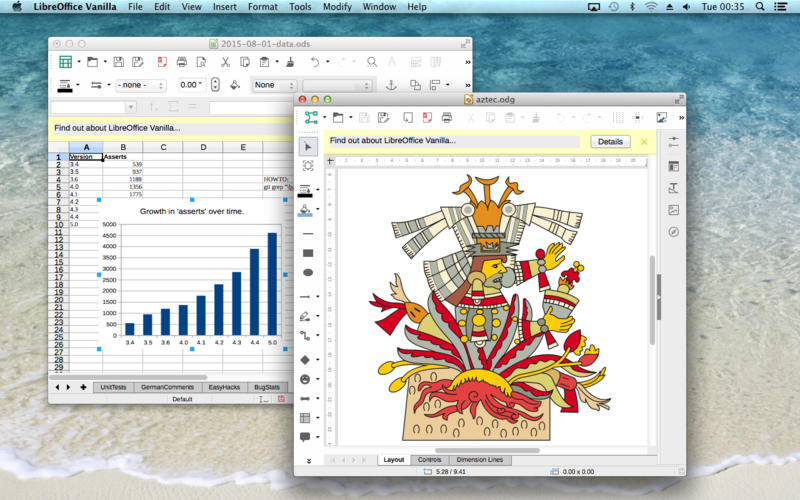The width and height of the screenshot is (800, 500).
Task: Select the Flowchart shapes tool
Action: tap(305, 418)
